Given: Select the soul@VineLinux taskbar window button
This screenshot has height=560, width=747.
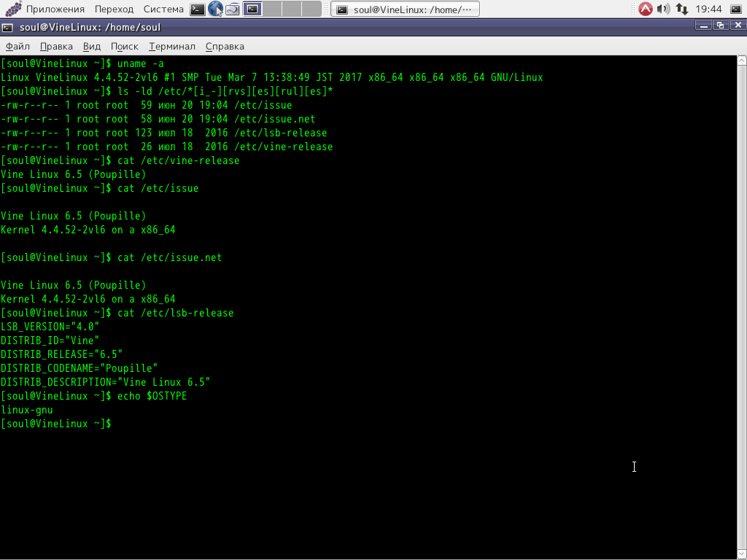Looking at the screenshot, I should click(405, 9).
